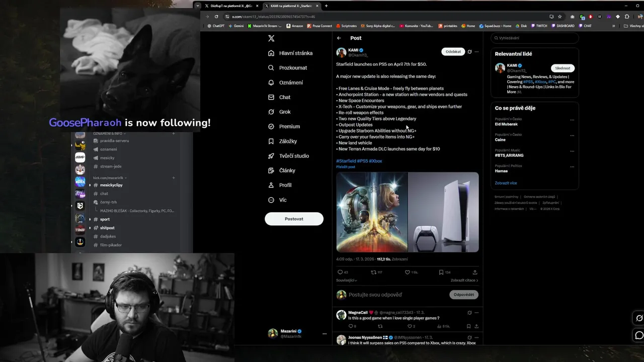The image size is (644, 362).
Task: Open options for Eid Mubarak trend
Action: tap(572, 120)
